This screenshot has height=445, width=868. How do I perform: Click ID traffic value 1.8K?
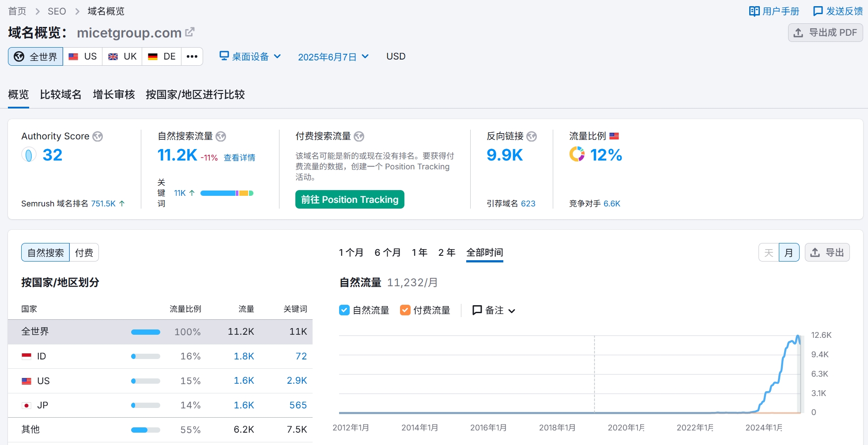pyautogui.click(x=244, y=356)
